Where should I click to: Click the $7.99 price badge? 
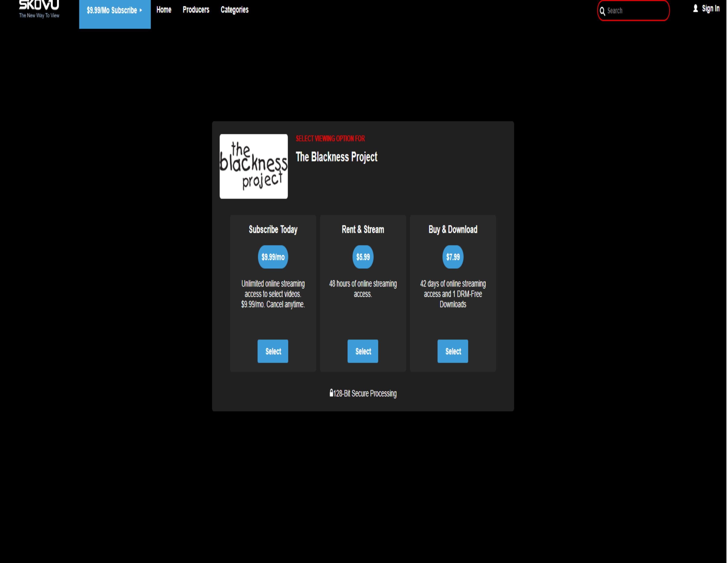453,257
